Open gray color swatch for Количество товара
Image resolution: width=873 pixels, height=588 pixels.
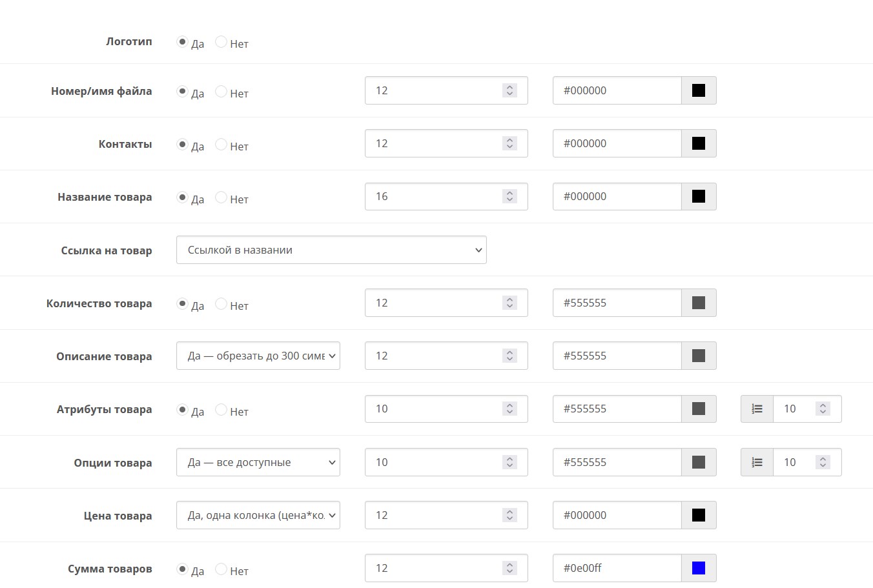tap(698, 303)
